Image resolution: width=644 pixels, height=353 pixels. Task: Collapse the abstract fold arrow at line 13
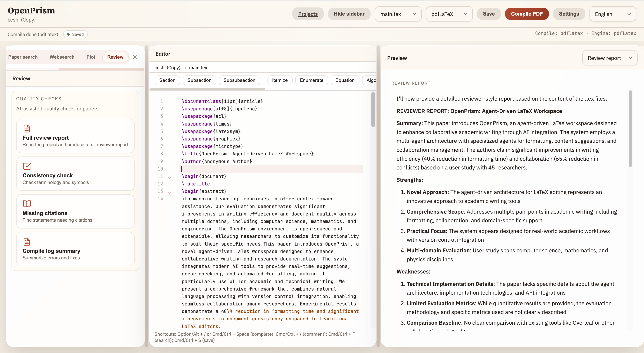[x=170, y=193]
